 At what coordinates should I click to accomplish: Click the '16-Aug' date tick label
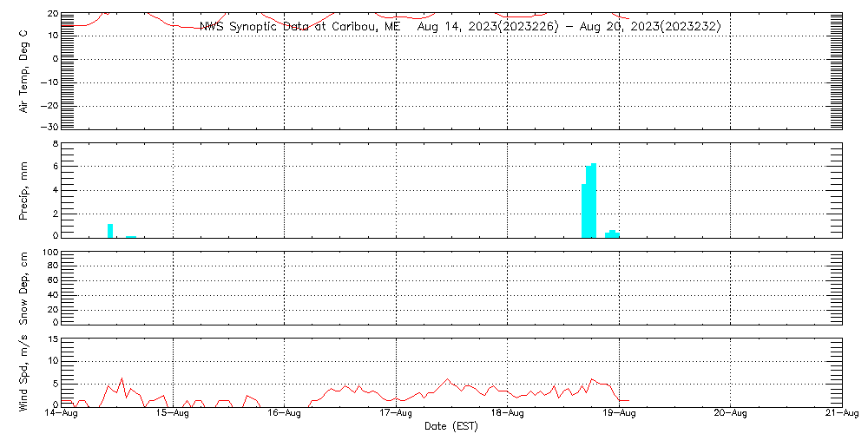285,415
